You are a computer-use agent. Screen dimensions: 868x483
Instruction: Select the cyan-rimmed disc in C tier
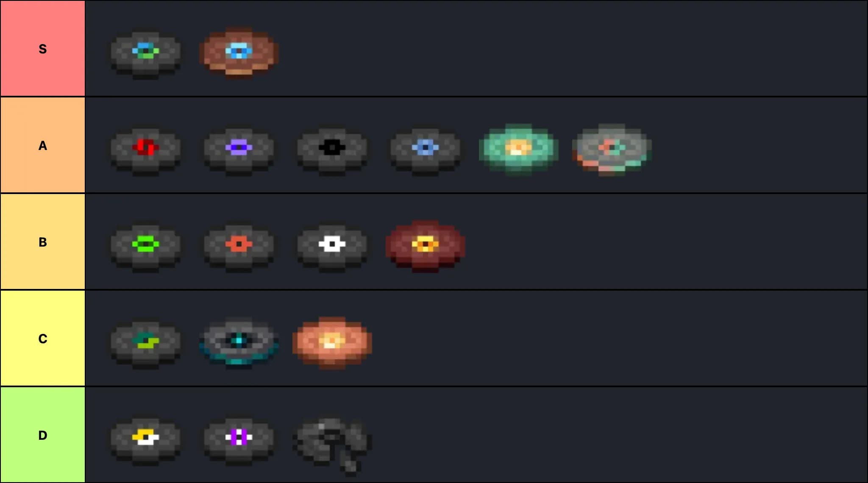[239, 342]
